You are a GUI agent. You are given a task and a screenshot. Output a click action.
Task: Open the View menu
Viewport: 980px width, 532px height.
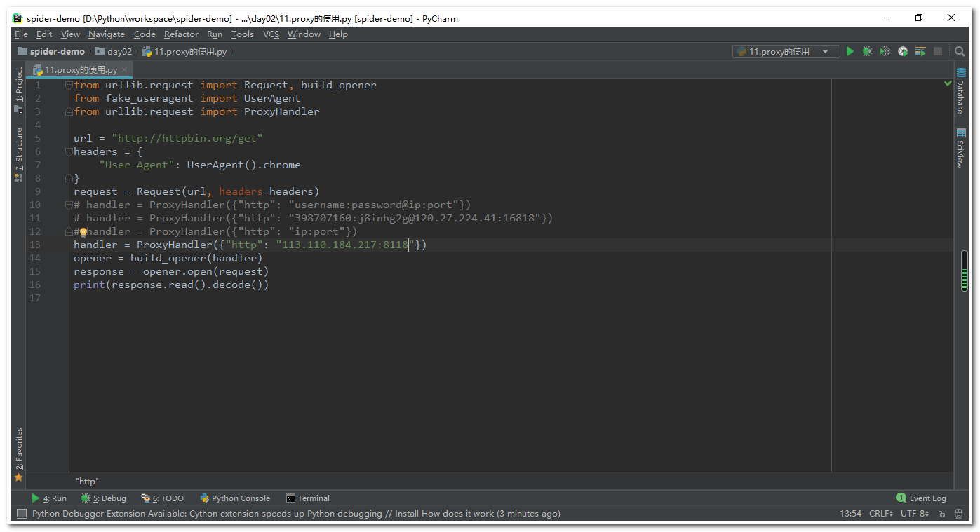click(70, 34)
